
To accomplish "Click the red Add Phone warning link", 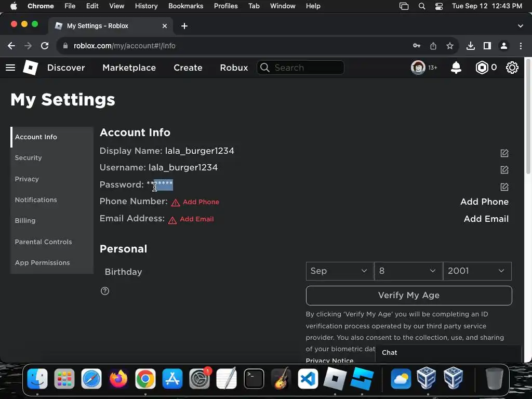I will [201, 202].
